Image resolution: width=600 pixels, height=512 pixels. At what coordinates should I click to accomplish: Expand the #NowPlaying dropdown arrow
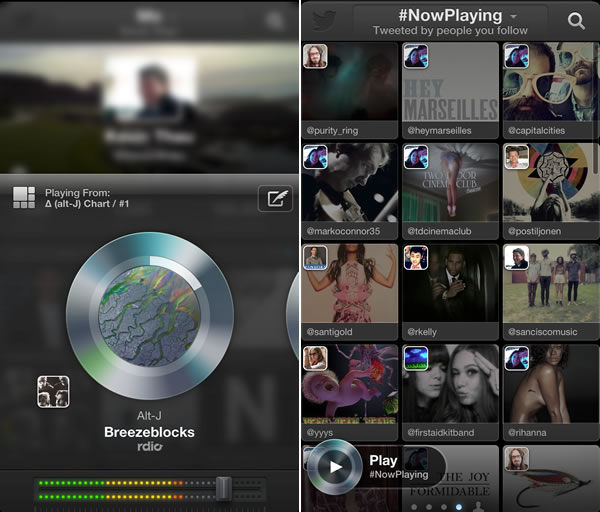(514, 16)
